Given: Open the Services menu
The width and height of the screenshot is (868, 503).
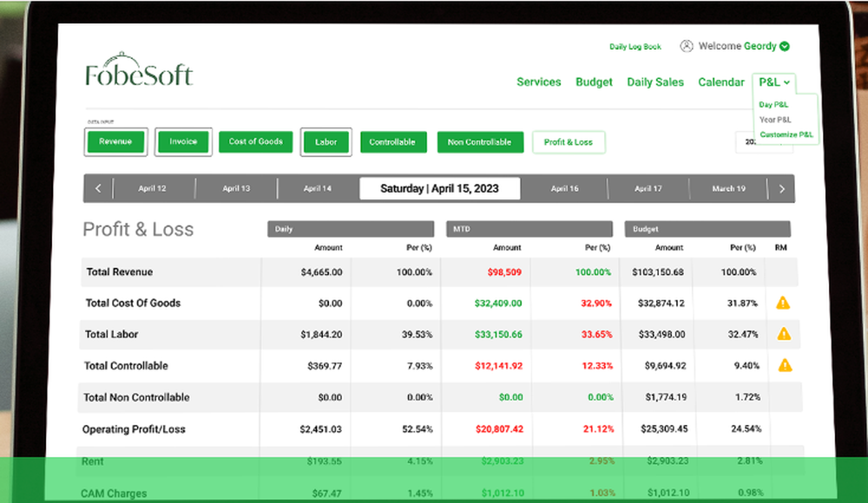Looking at the screenshot, I should click(539, 82).
